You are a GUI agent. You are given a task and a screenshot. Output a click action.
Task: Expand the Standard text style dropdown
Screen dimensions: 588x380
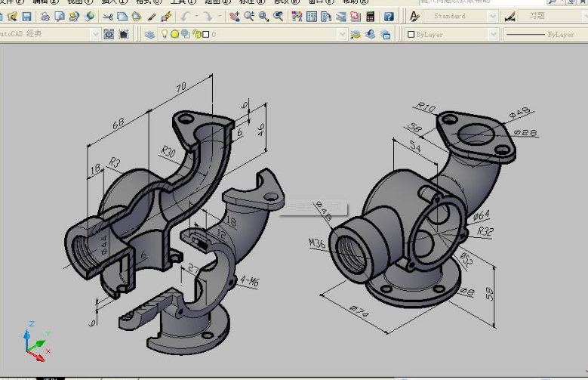(x=493, y=16)
